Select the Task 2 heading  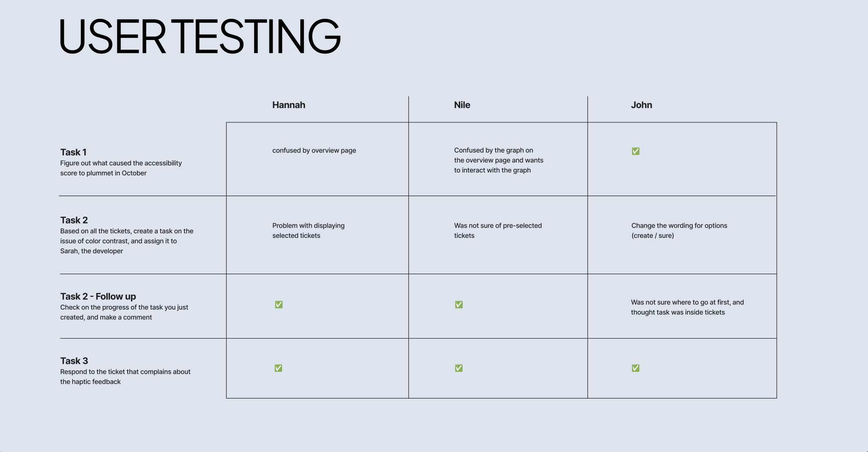point(74,220)
